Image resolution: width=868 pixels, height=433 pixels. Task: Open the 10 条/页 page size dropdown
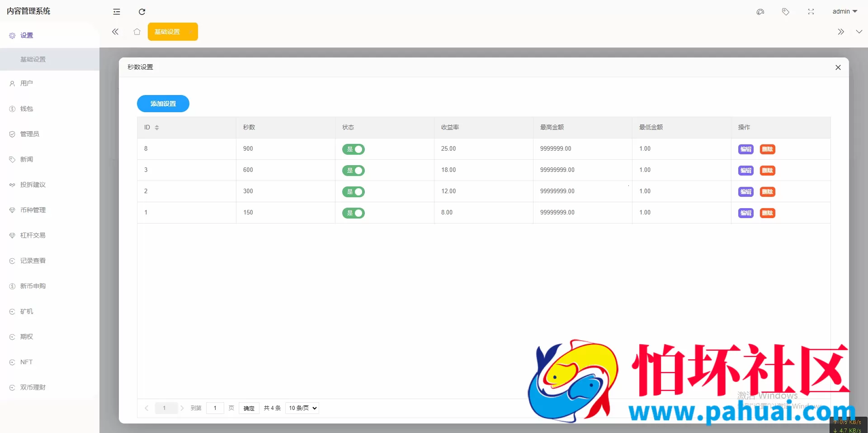(x=302, y=408)
